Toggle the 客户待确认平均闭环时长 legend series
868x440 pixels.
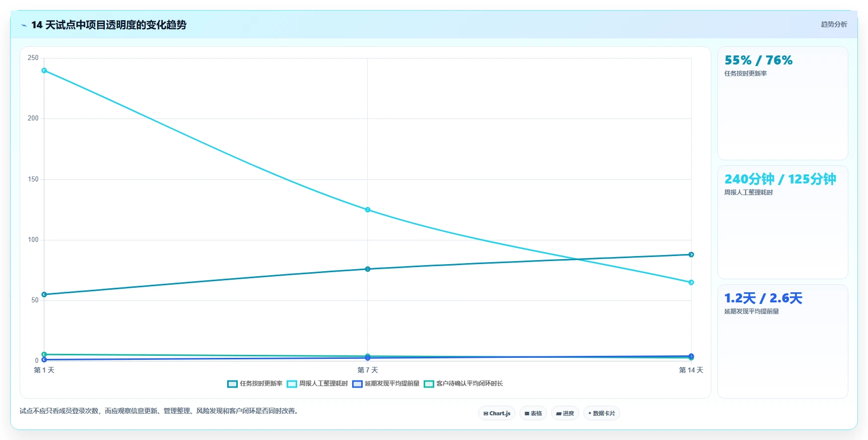[x=463, y=384]
